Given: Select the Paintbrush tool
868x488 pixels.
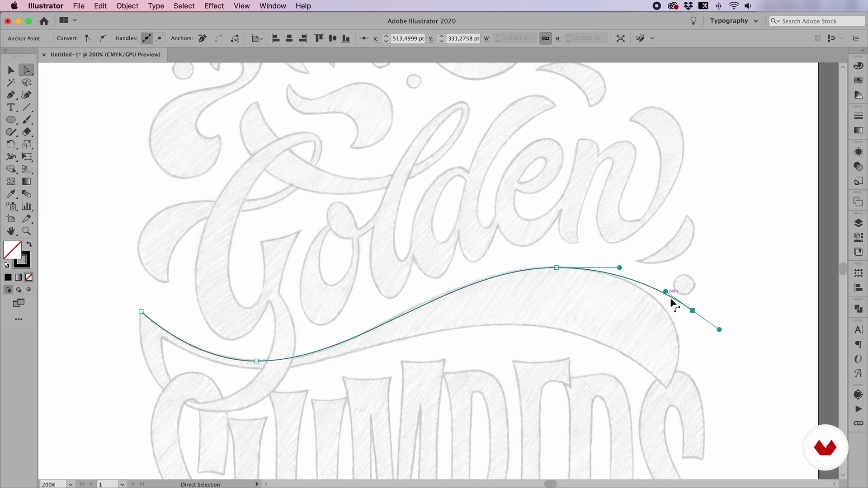Looking at the screenshot, I should coord(26,120).
